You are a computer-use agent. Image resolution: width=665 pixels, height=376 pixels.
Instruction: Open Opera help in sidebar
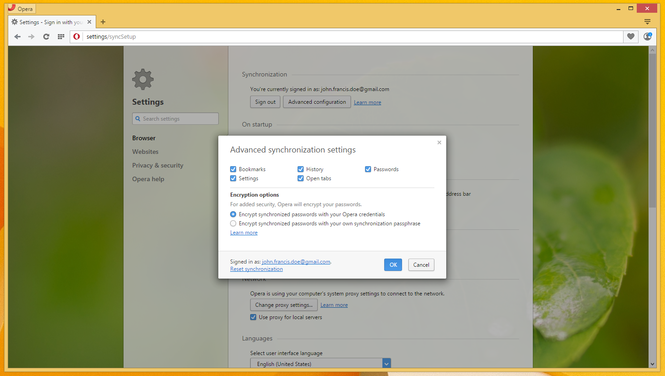coord(148,179)
